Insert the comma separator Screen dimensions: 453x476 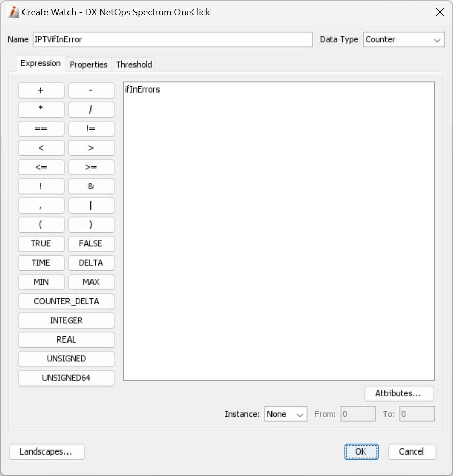pyautogui.click(x=41, y=206)
